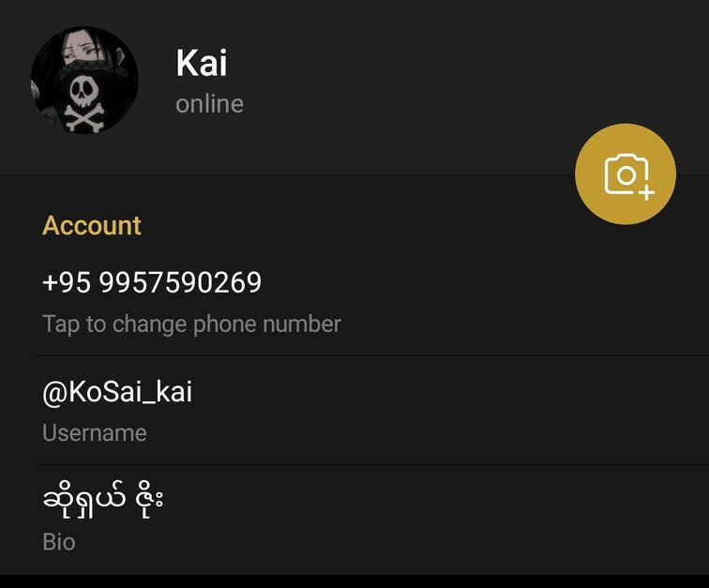Click 'Tap to change phone number'

point(191,324)
